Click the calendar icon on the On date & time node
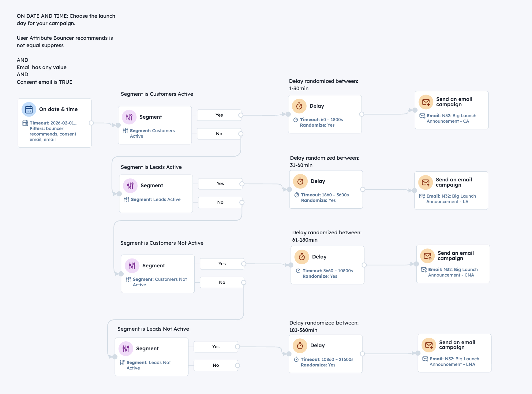 click(x=29, y=110)
